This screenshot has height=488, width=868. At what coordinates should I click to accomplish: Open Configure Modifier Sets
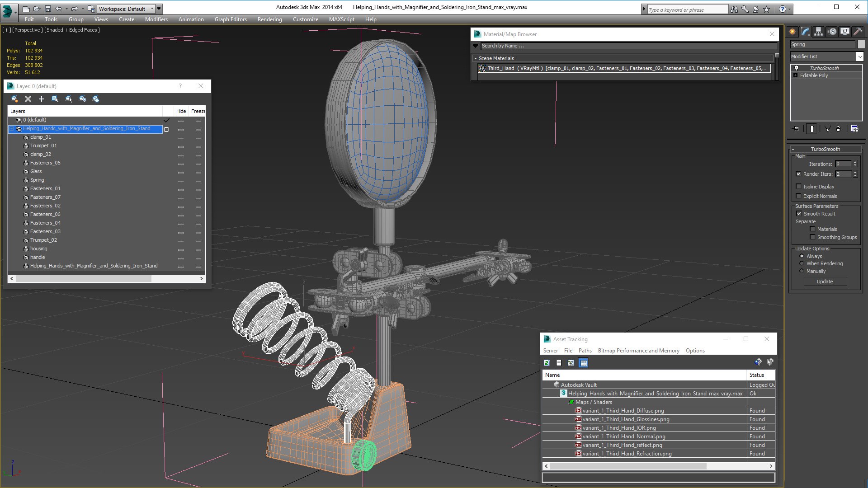point(854,129)
